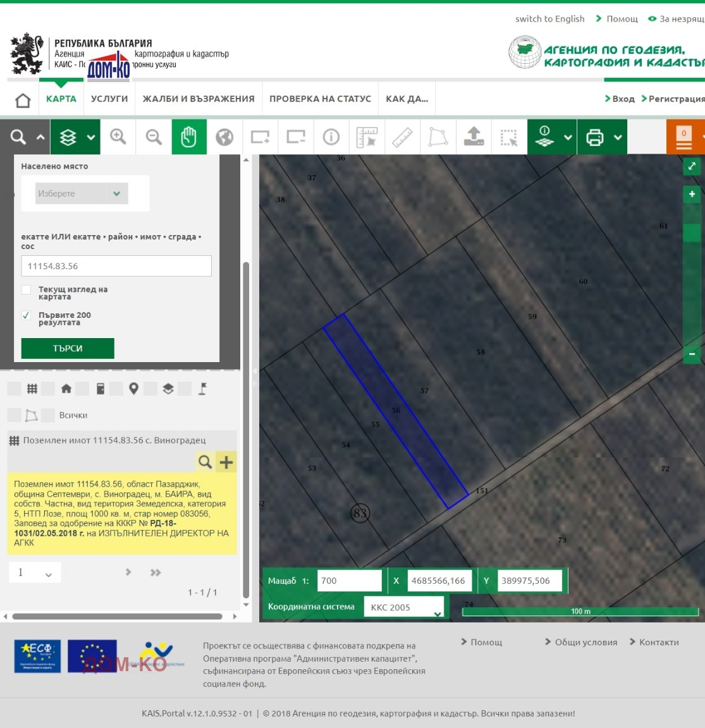Image resolution: width=705 pixels, height=728 pixels.
Task: Activate the pan hand tool
Action: pos(189,137)
